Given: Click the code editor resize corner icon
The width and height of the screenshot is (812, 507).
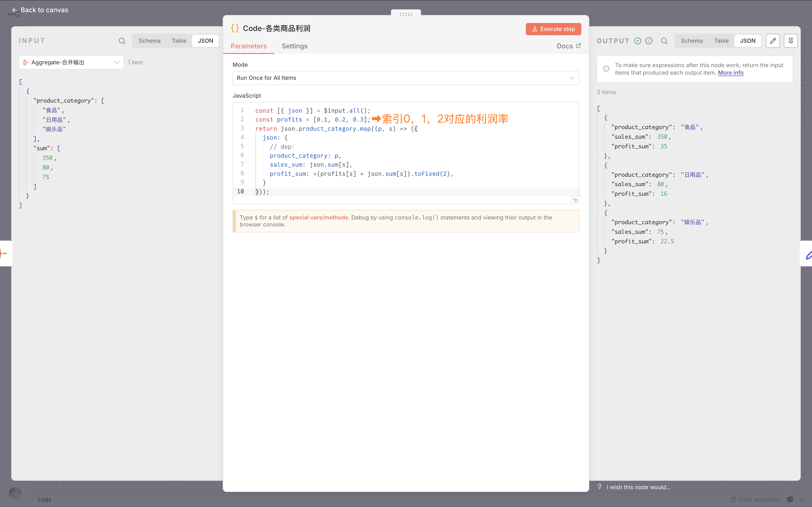Looking at the screenshot, I should (x=575, y=200).
